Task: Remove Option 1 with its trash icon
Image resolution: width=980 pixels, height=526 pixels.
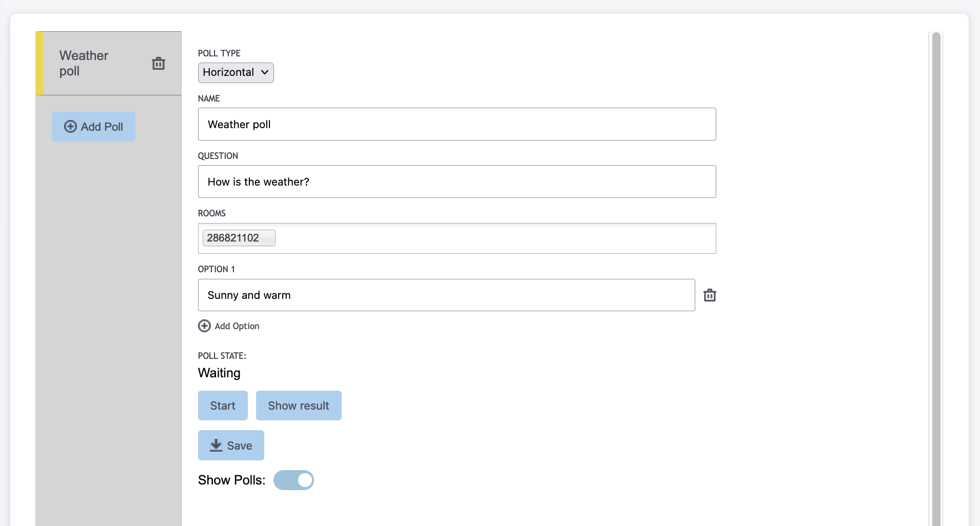Action: 710,295
